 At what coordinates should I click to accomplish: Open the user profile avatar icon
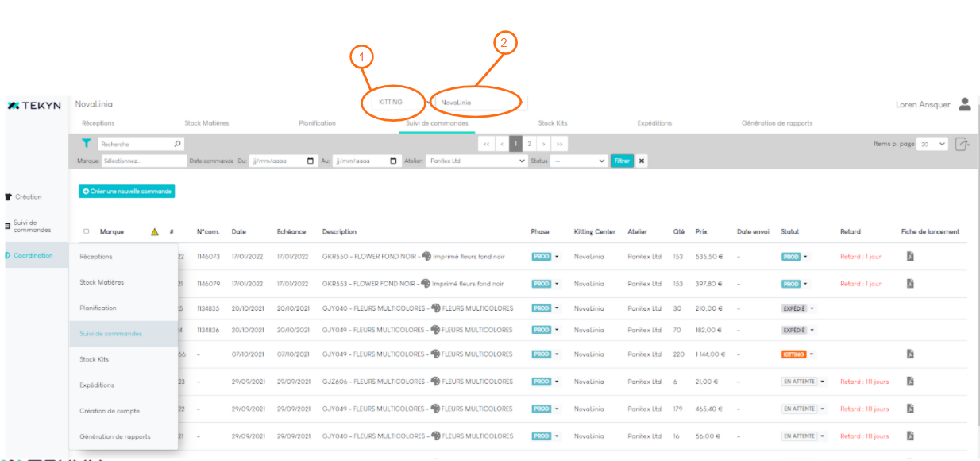coord(965,103)
